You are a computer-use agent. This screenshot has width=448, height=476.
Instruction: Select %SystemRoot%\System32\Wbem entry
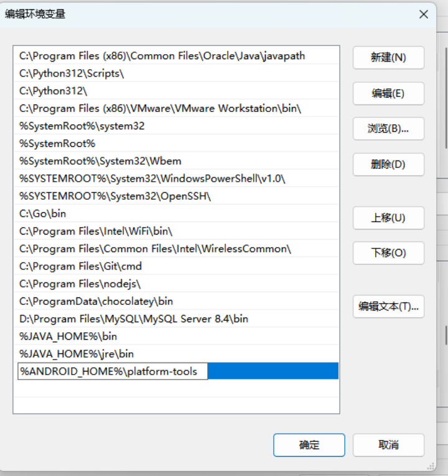click(176, 161)
